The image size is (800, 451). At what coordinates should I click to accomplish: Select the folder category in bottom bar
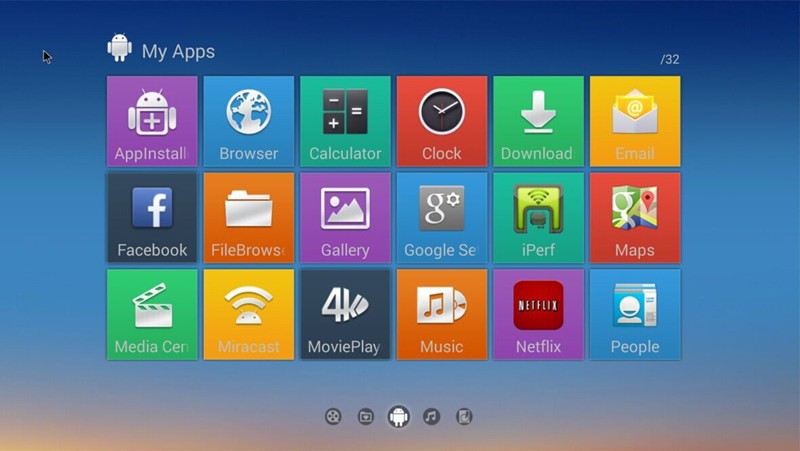[x=366, y=417]
